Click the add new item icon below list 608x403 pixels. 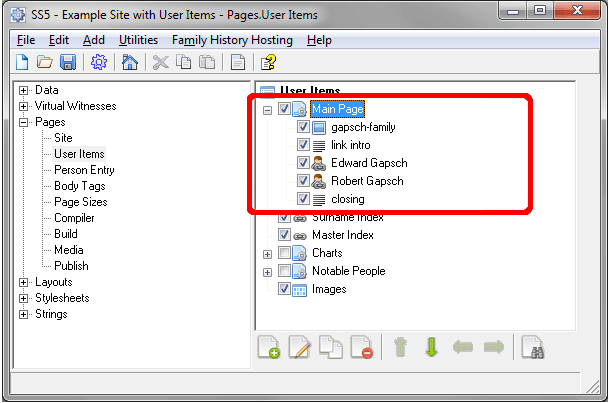click(x=269, y=348)
